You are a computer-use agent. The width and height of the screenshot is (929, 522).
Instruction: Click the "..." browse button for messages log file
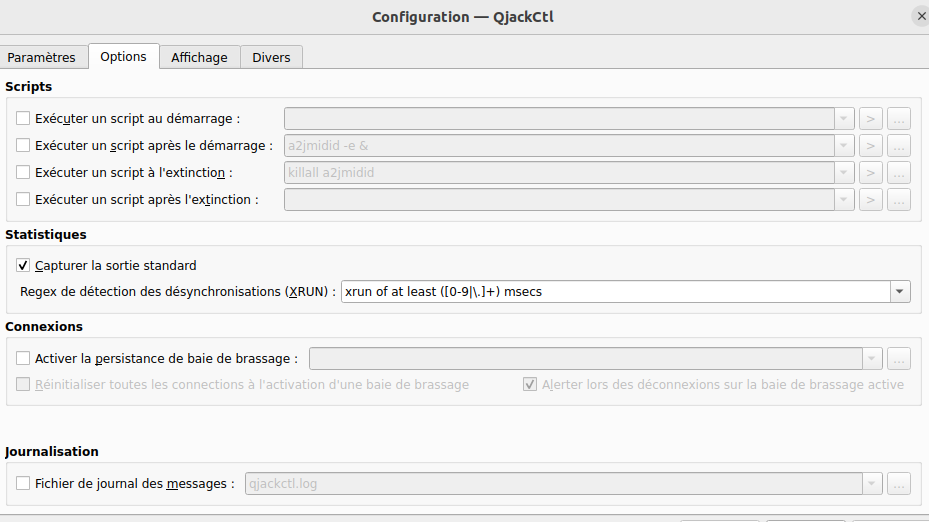pyautogui.click(x=899, y=484)
